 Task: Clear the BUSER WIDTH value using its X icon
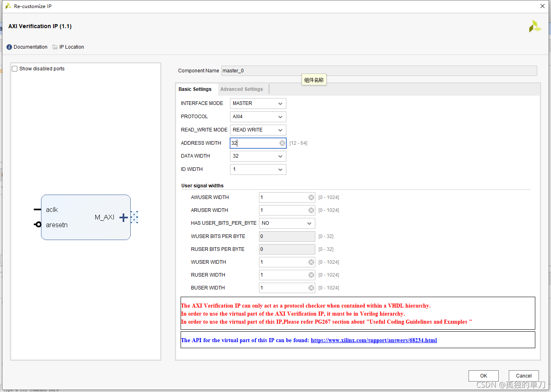point(311,288)
